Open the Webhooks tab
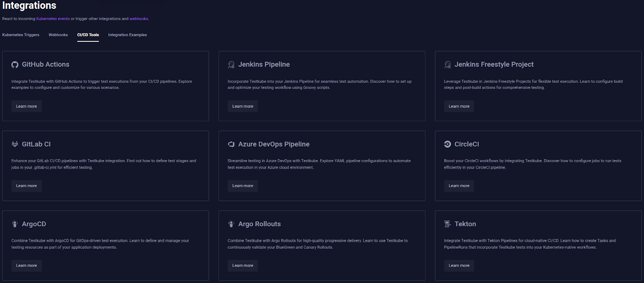644x283 pixels. click(x=58, y=35)
